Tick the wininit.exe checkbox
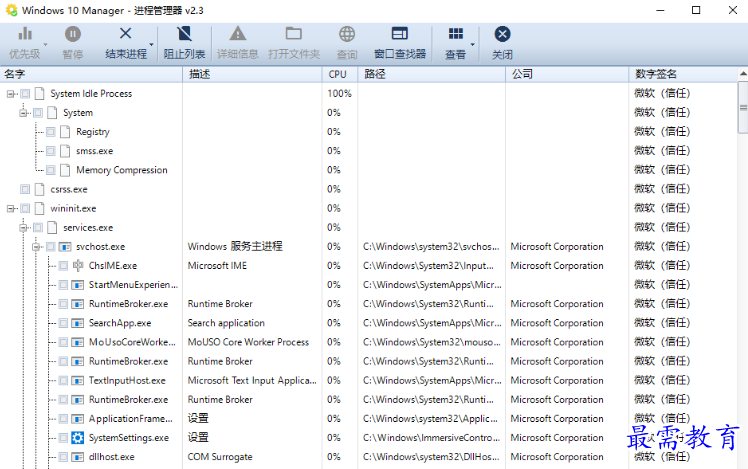Screen dimensions: 748x469 25,208
